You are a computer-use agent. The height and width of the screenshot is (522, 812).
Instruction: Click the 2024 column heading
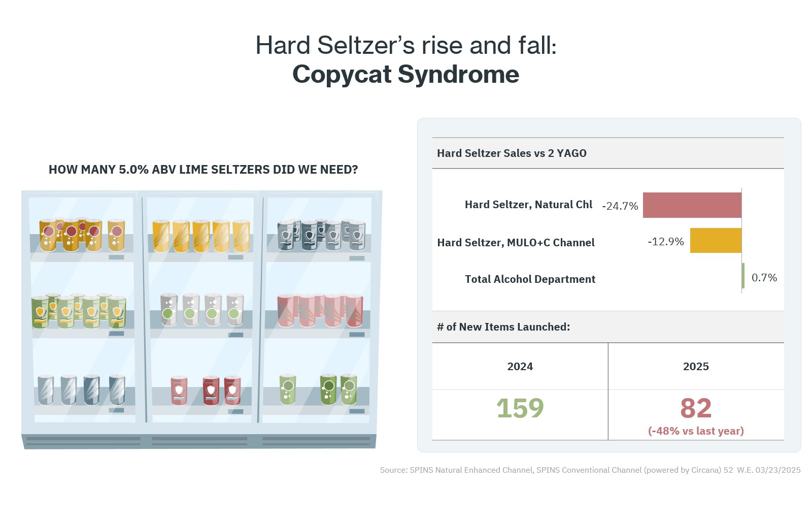pos(520,367)
